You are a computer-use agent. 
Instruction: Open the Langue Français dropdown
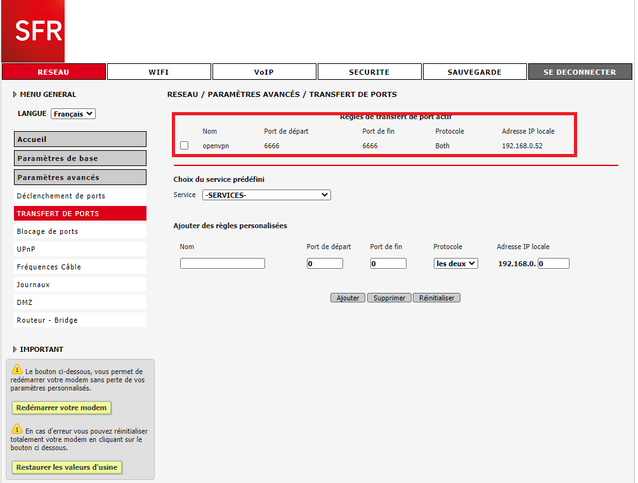pyautogui.click(x=74, y=114)
